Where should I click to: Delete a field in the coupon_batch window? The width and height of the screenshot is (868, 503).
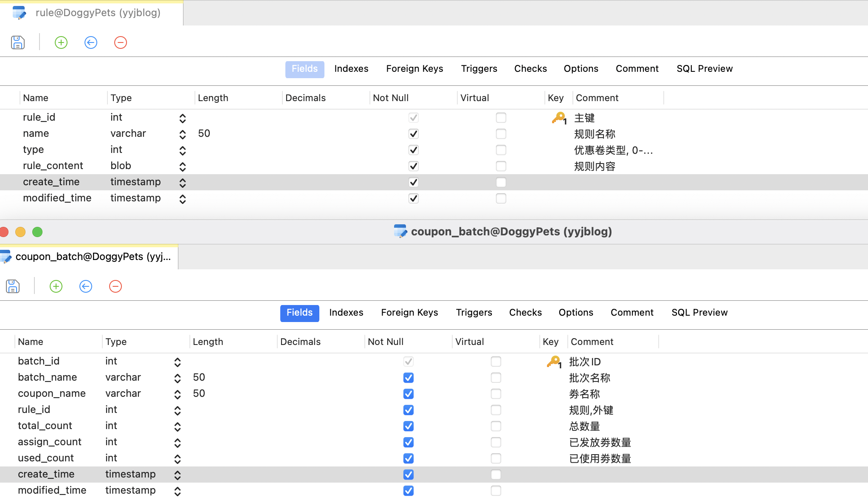(x=116, y=286)
